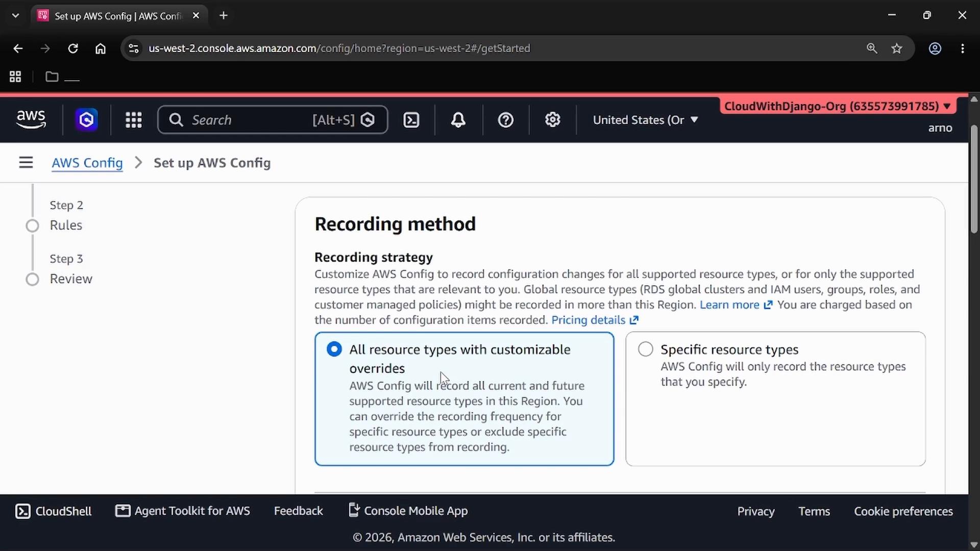Image resolution: width=980 pixels, height=551 pixels.
Task: Open Console Mobile App link
Action: [408, 511]
